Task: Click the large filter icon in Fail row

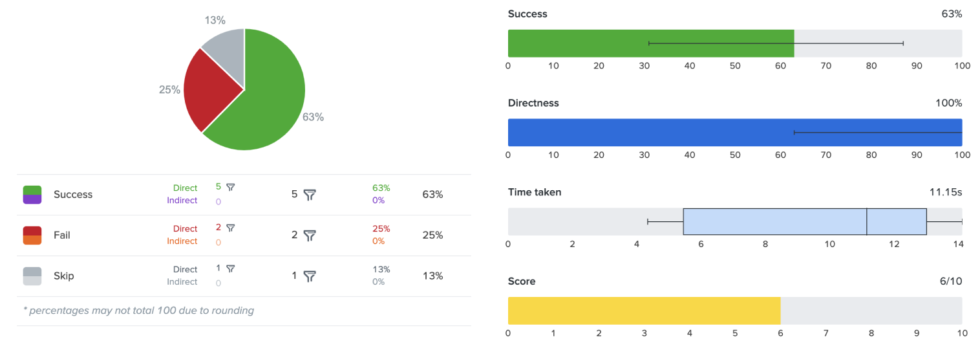Action: (310, 235)
